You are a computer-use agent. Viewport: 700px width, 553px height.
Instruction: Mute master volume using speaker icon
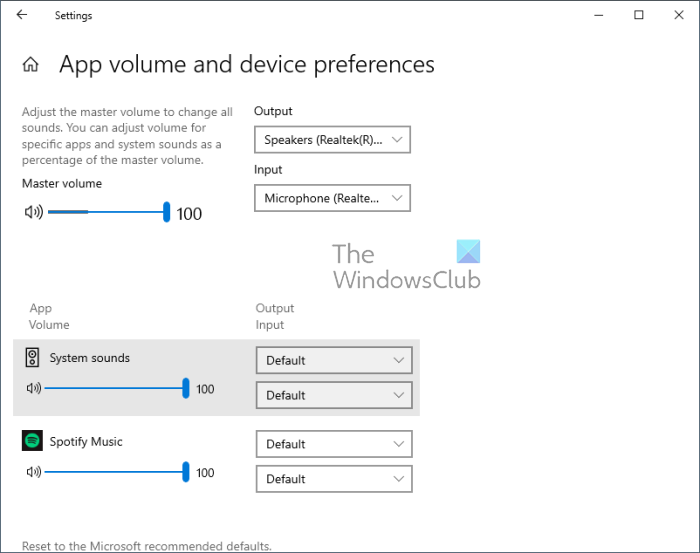[x=34, y=212]
